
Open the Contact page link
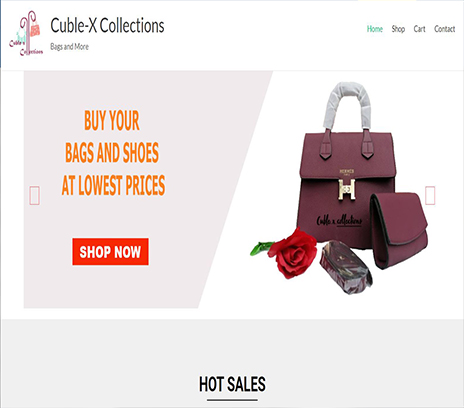pos(444,29)
